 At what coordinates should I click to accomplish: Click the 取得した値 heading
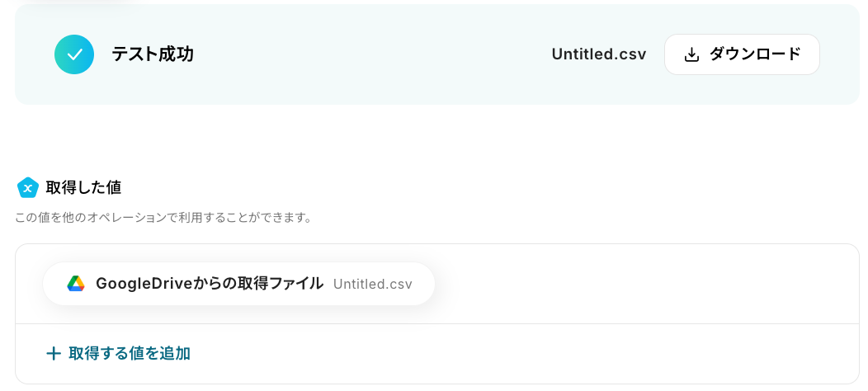pos(83,187)
